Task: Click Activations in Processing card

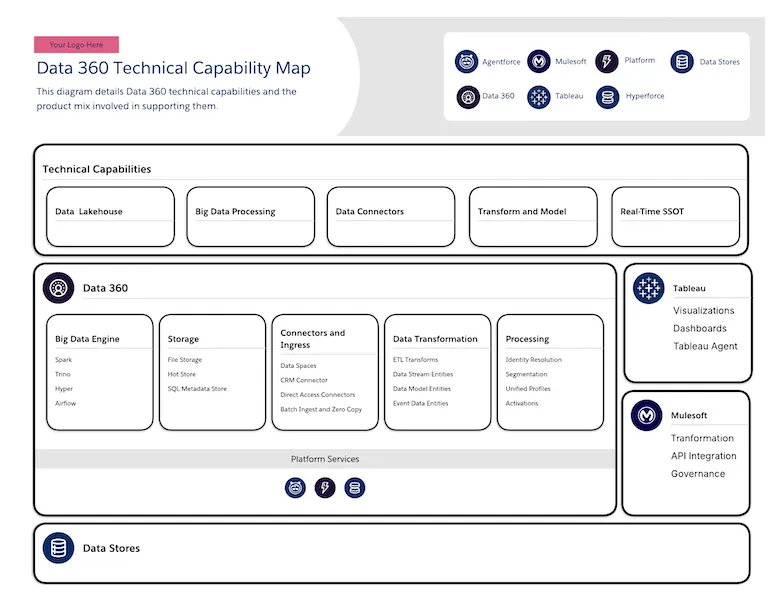Action: (x=522, y=403)
